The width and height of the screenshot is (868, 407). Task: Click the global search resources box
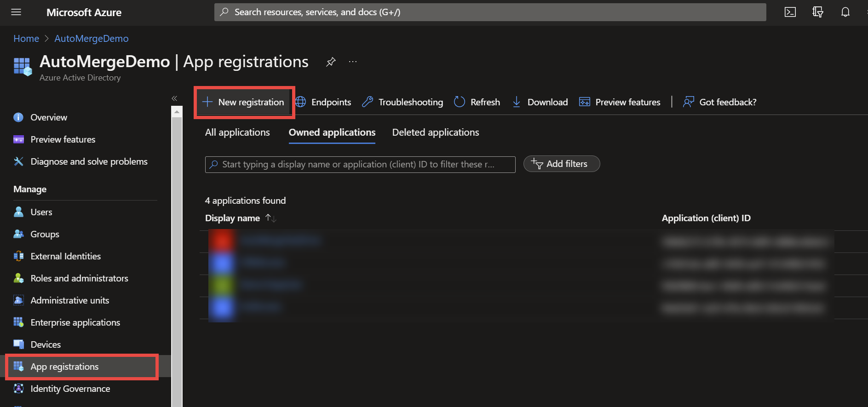tap(490, 12)
